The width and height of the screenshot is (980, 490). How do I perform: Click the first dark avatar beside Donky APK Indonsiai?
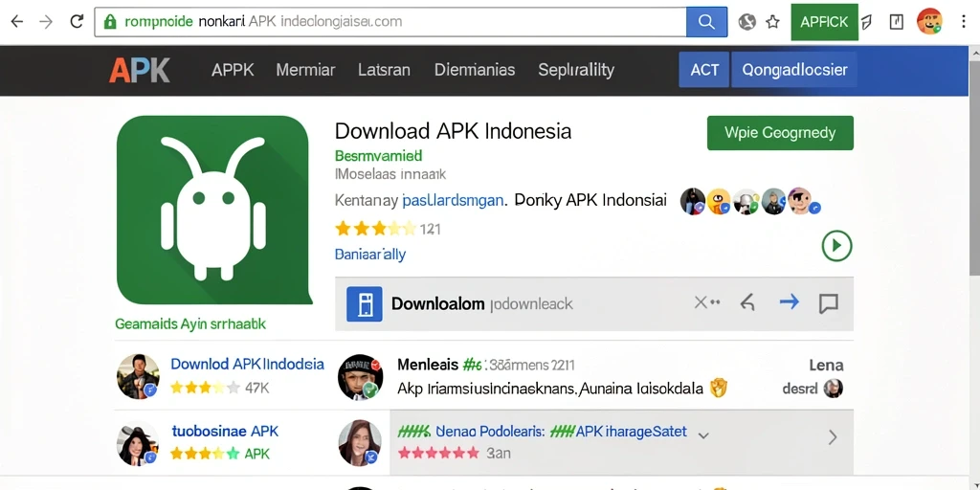693,201
